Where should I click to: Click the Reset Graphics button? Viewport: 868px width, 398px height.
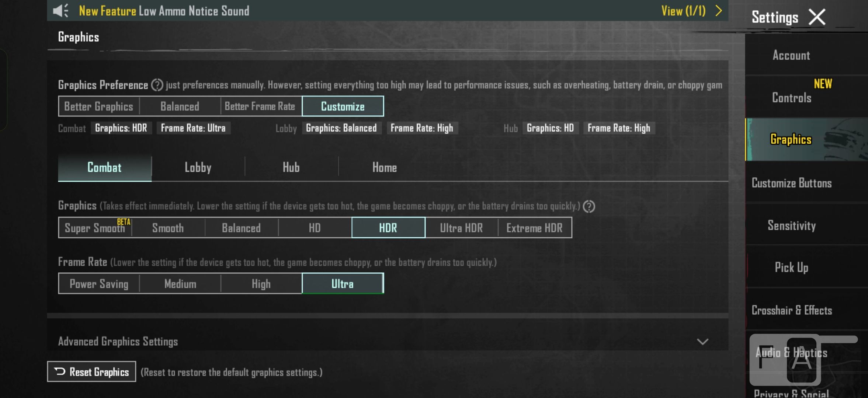pos(91,371)
